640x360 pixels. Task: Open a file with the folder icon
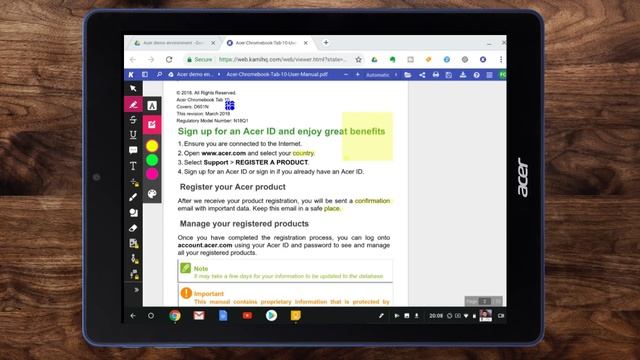coord(407,75)
